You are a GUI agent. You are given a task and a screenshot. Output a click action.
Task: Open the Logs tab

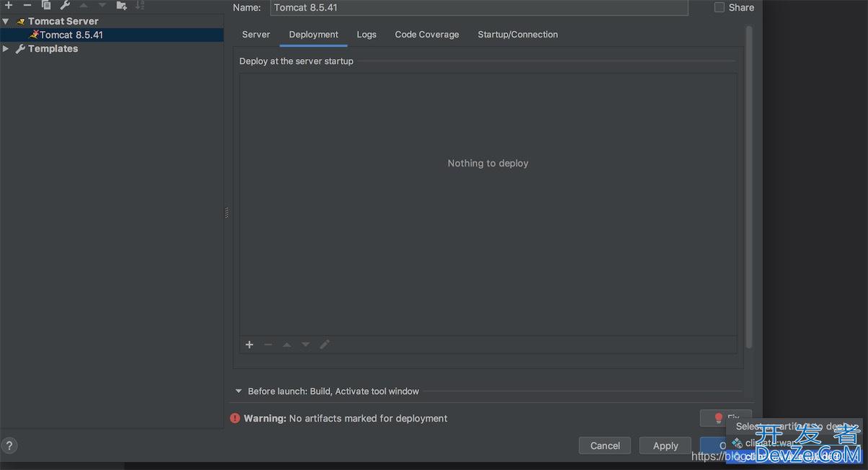coord(366,35)
